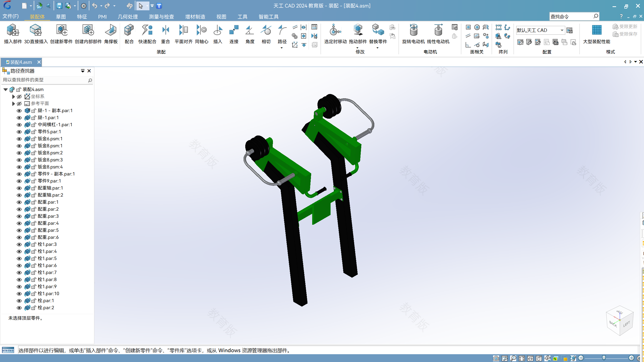Screen dimensions: 644x362
Task: Click the 插入 insert constraint icon
Action: pyautogui.click(x=218, y=34)
